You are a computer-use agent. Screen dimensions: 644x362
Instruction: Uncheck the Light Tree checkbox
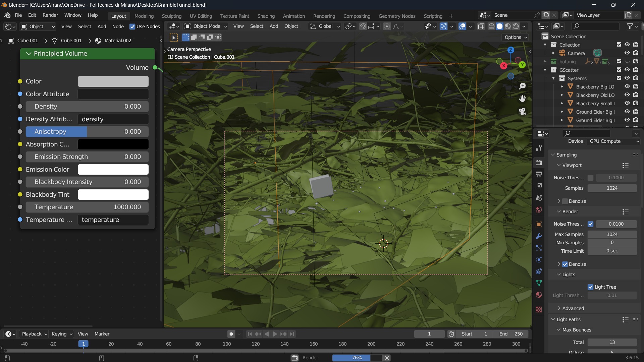(x=591, y=287)
